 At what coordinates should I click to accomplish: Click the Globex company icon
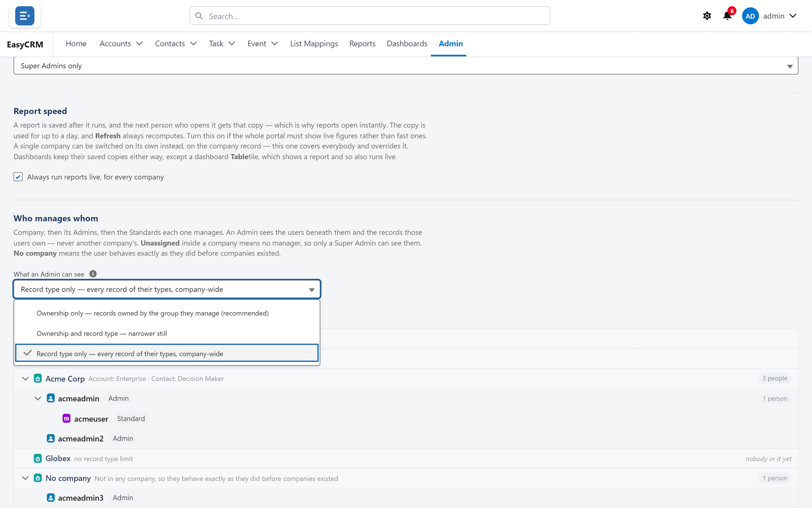coord(38,459)
